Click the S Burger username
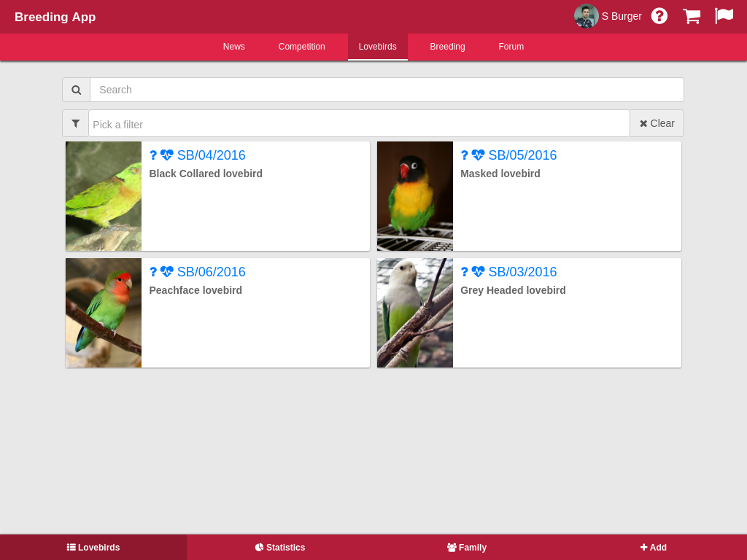747x560 pixels. 622,16
